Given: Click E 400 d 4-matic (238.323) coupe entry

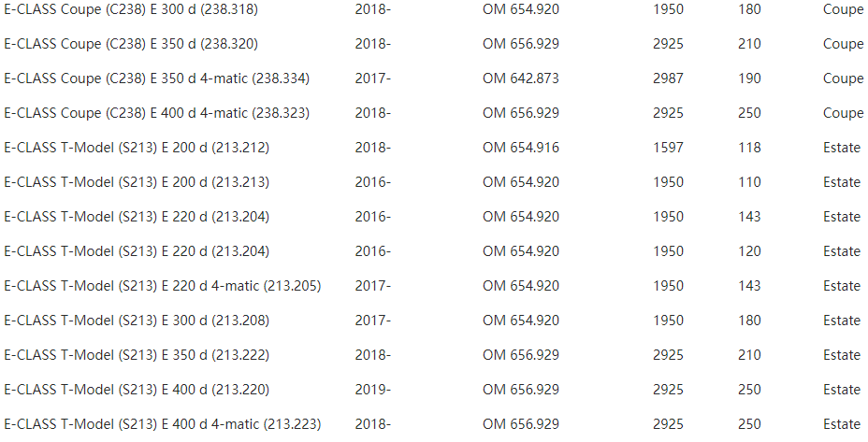Looking at the screenshot, I should [156, 113].
